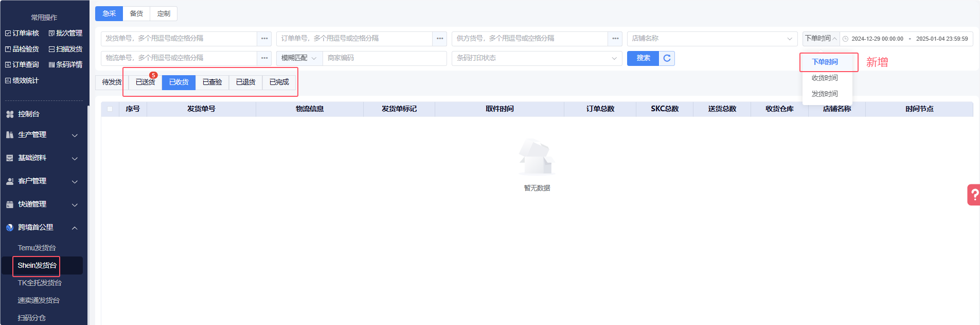
Task: Click the ellipsis button next to 发货单号 field
Action: (264, 39)
